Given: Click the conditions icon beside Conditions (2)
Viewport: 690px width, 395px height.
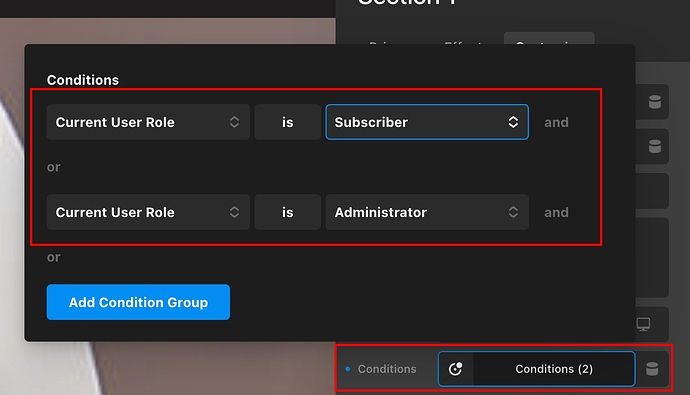Looking at the screenshot, I should click(455, 369).
